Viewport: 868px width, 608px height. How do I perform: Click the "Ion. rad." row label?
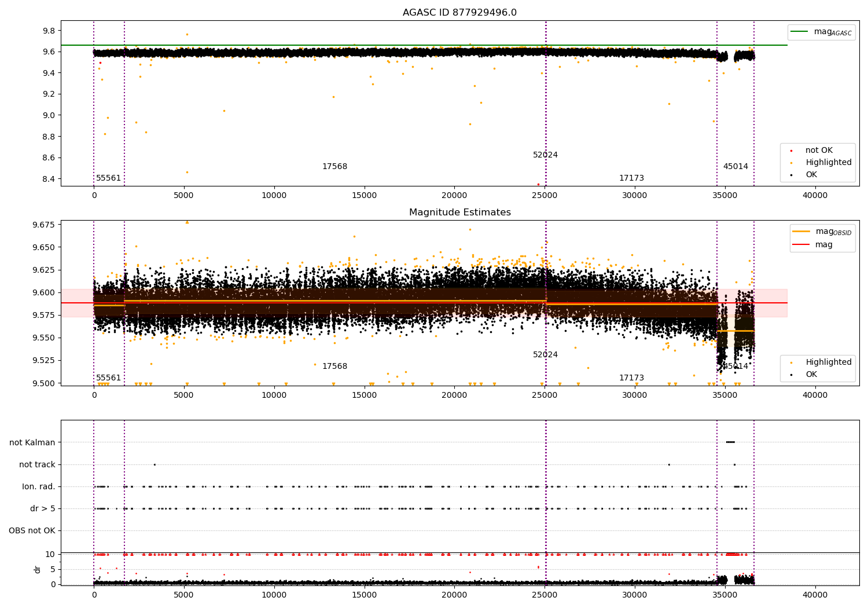pyautogui.click(x=39, y=487)
